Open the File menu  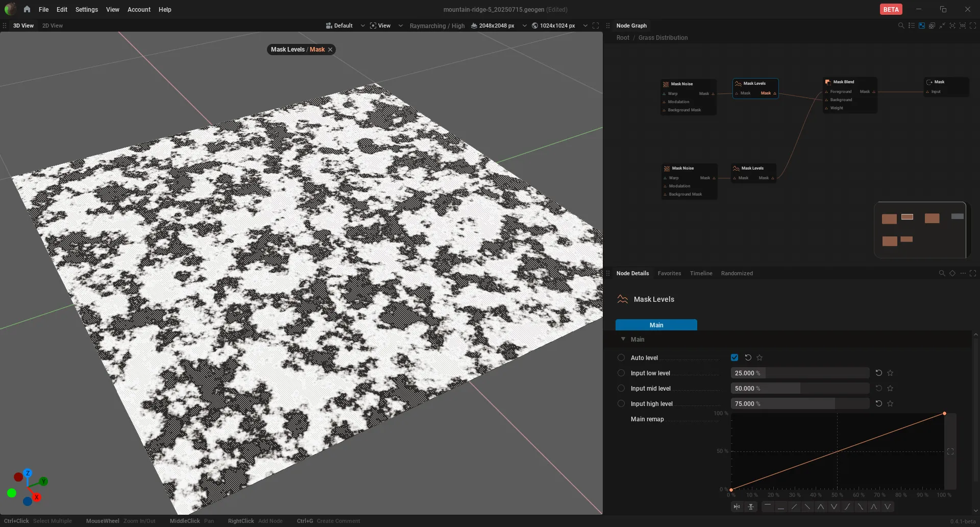pyautogui.click(x=44, y=9)
